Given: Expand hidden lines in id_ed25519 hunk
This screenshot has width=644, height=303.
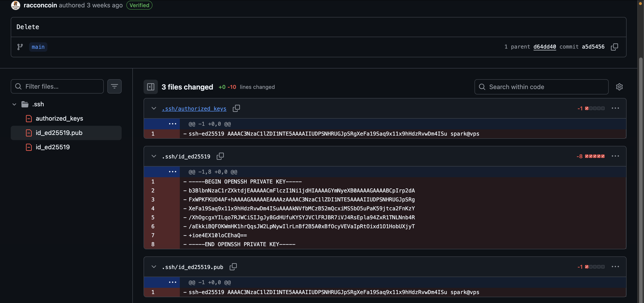Looking at the screenshot, I should tap(172, 172).
